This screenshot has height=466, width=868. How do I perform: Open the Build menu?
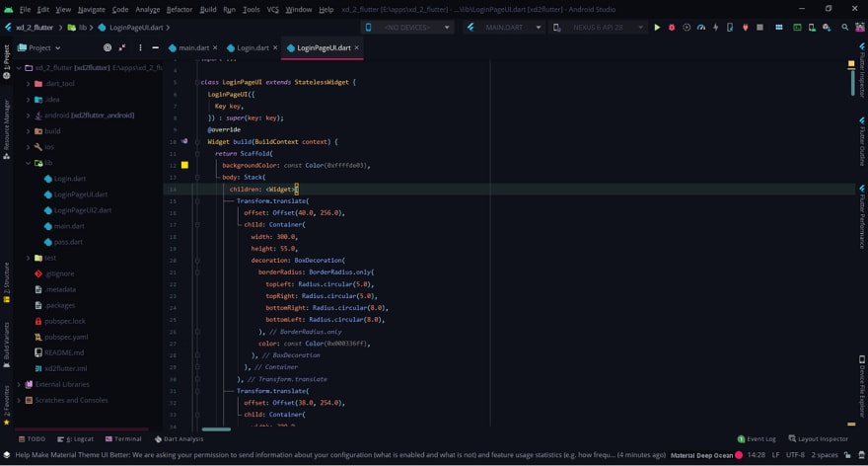coord(208,10)
